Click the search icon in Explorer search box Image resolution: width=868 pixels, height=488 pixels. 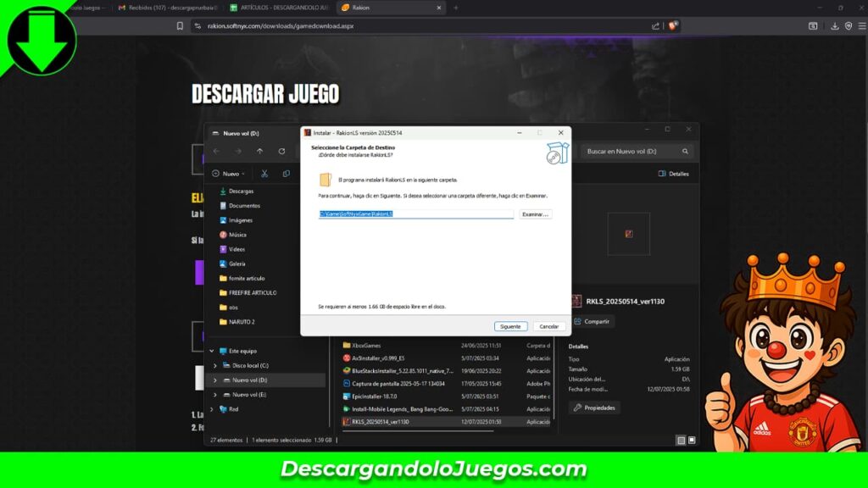click(x=685, y=151)
